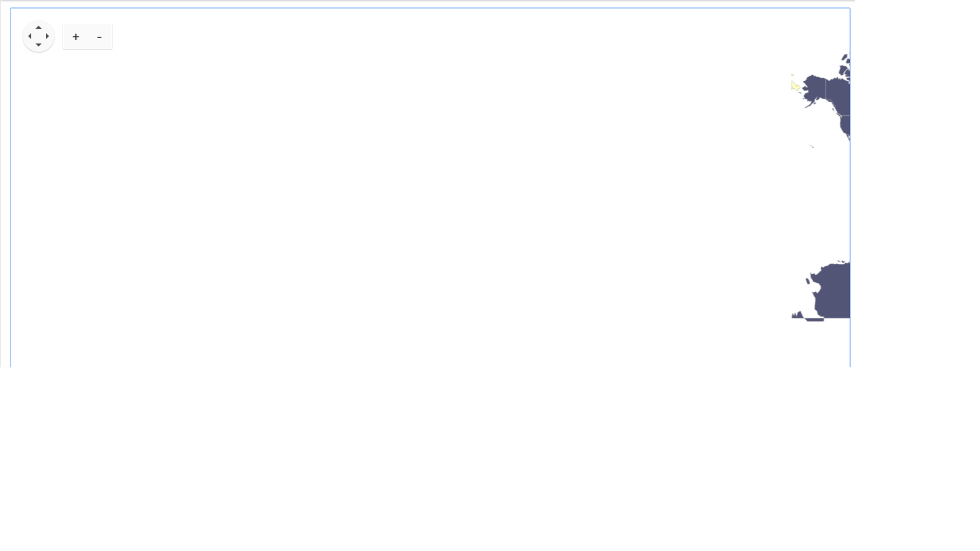Click the small island off Antarctica's coast

tap(809, 280)
